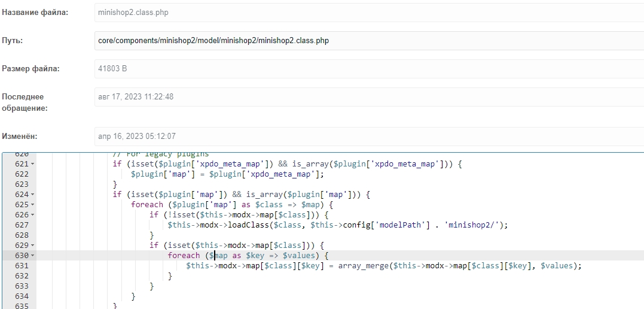Fold the foreach block at line 625
The image size is (644, 309).
coord(32,205)
